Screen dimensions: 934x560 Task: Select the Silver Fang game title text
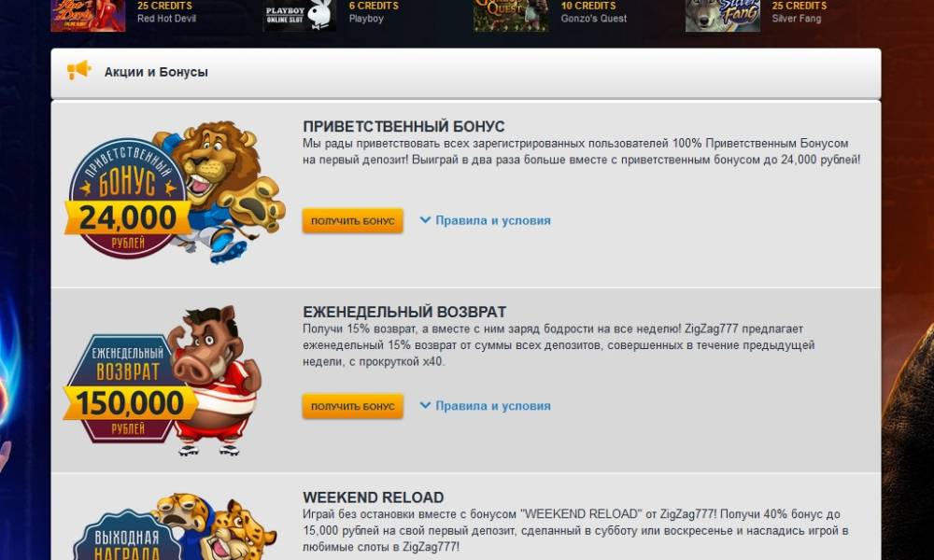[797, 19]
